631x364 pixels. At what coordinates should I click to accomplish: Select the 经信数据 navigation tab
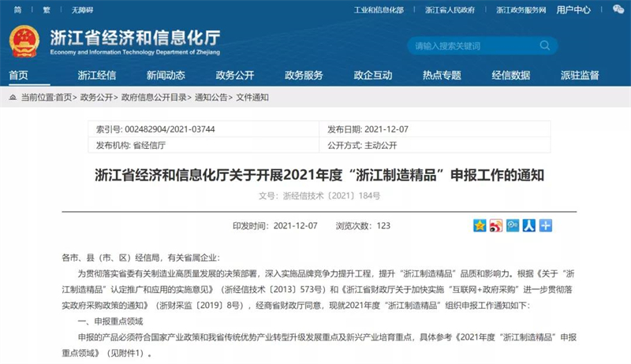510,75
